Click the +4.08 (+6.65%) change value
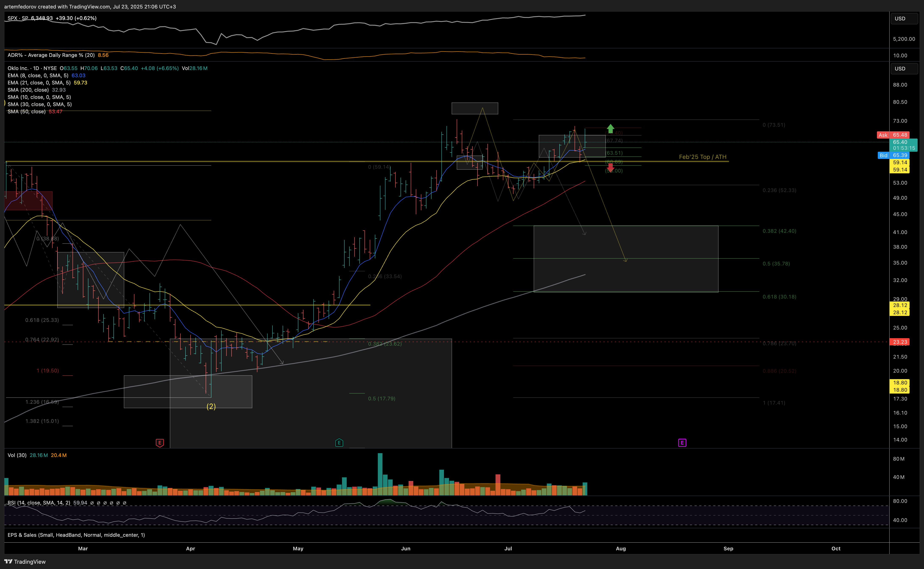The width and height of the screenshot is (924, 569). point(159,68)
